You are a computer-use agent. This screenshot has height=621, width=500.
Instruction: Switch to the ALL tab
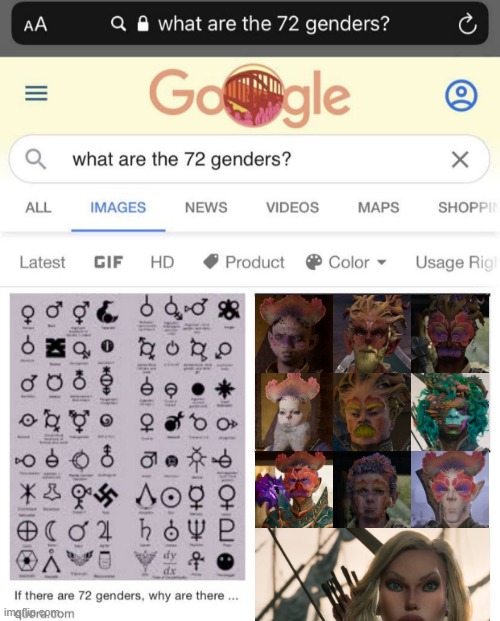(x=38, y=208)
